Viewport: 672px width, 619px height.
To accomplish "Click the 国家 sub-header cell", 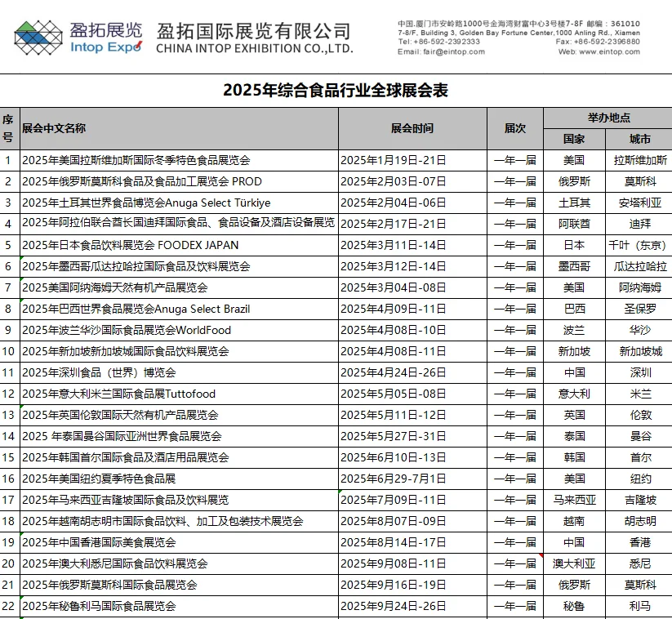I will [574, 139].
